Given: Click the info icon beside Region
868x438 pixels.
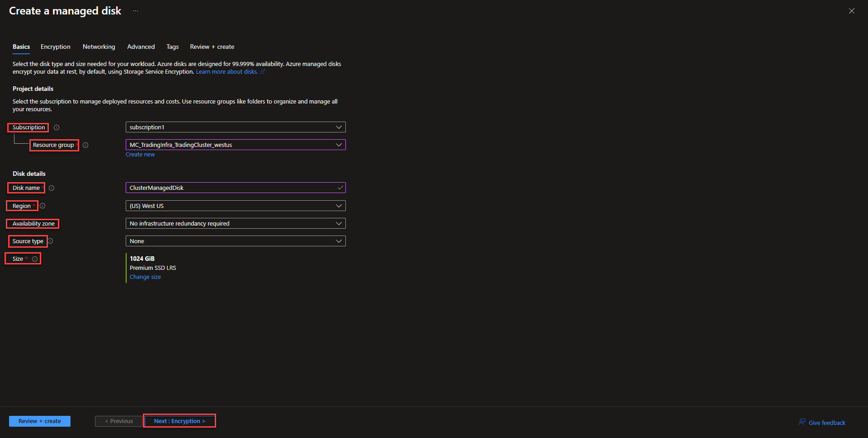Looking at the screenshot, I should tap(42, 206).
